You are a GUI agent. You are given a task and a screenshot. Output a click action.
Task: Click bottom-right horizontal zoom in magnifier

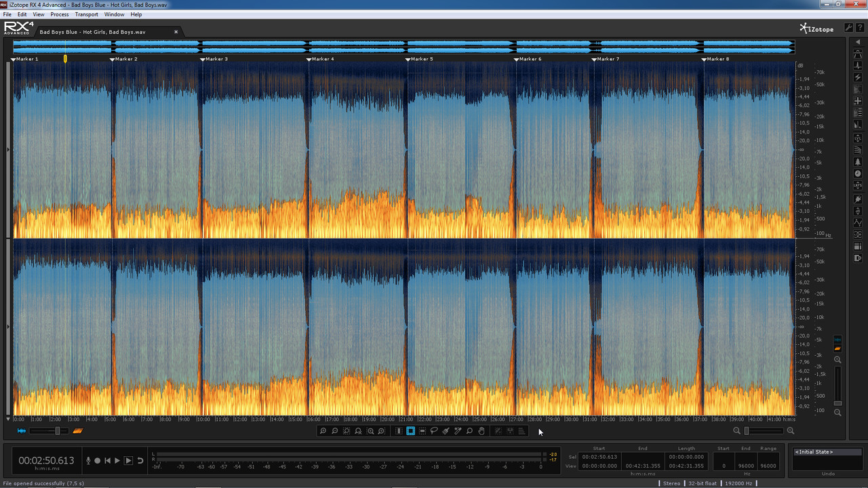[x=790, y=431]
